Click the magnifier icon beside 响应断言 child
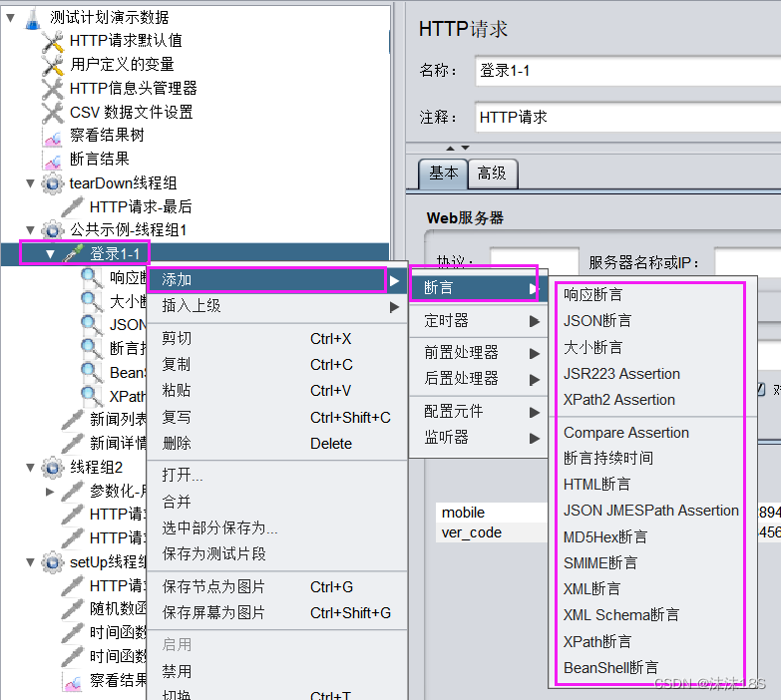The width and height of the screenshot is (781, 700). (92, 278)
